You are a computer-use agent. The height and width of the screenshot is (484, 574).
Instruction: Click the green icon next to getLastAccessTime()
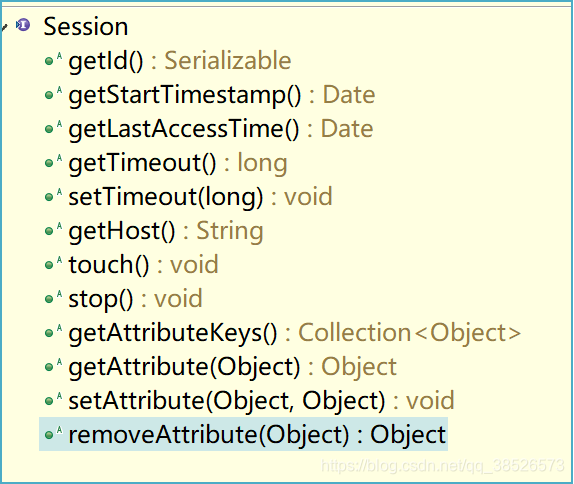(53, 128)
